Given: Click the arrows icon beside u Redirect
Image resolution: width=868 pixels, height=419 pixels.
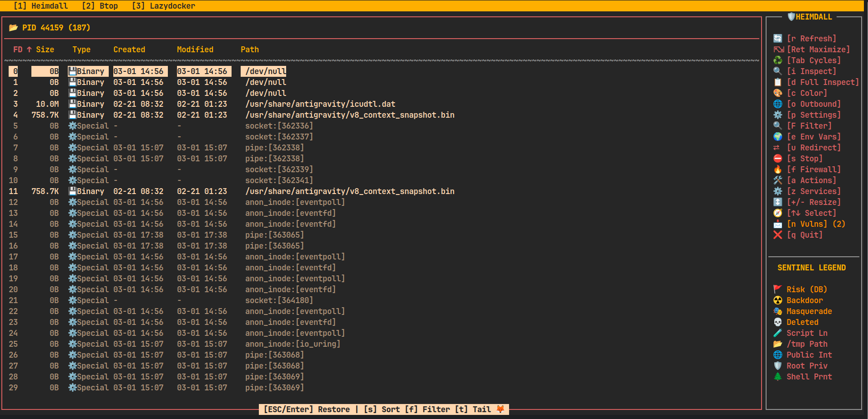Looking at the screenshot, I should (x=777, y=148).
